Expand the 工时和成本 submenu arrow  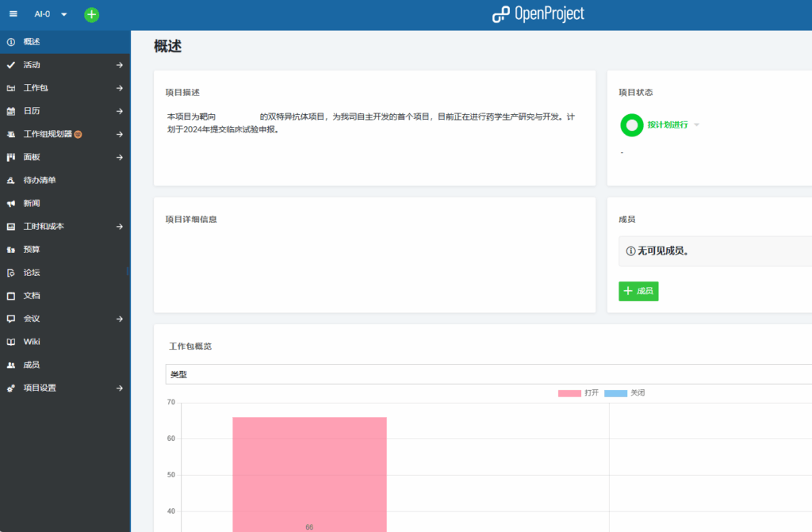click(x=120, y=227)
